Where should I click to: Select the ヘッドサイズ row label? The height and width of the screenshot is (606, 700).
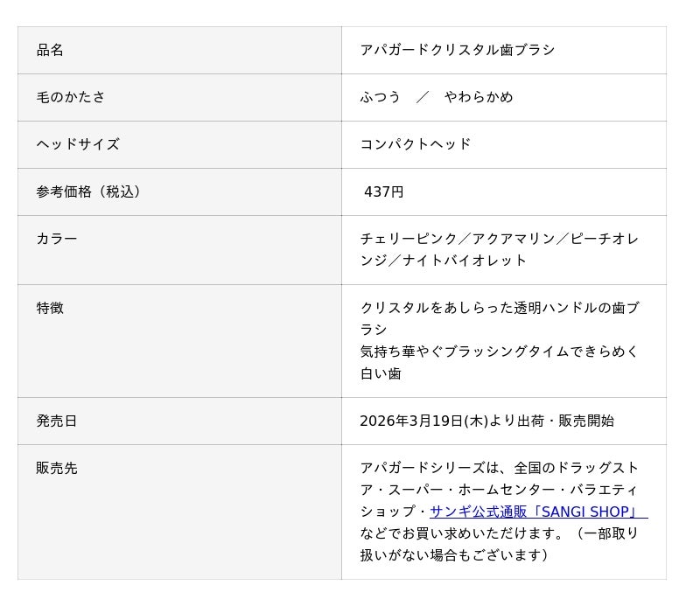click(77, 144)
